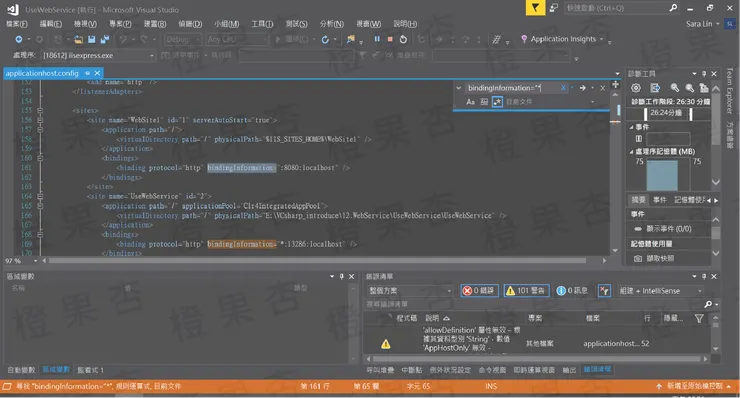Close the find box
Screen dimensions: 740x398
(x=603, y=88)
